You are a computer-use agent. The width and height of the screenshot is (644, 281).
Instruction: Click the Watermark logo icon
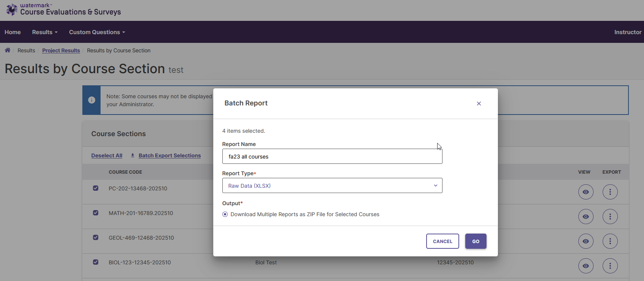point(12,9)
